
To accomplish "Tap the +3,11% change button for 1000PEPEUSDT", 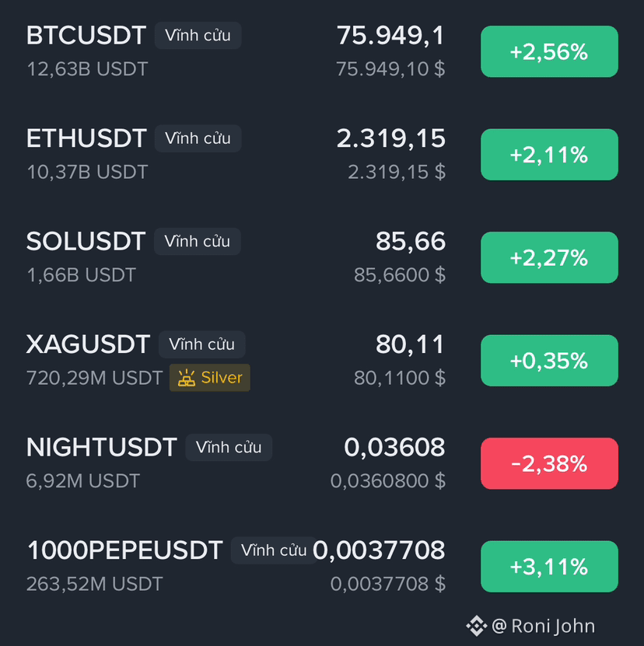I will point(549,567).
